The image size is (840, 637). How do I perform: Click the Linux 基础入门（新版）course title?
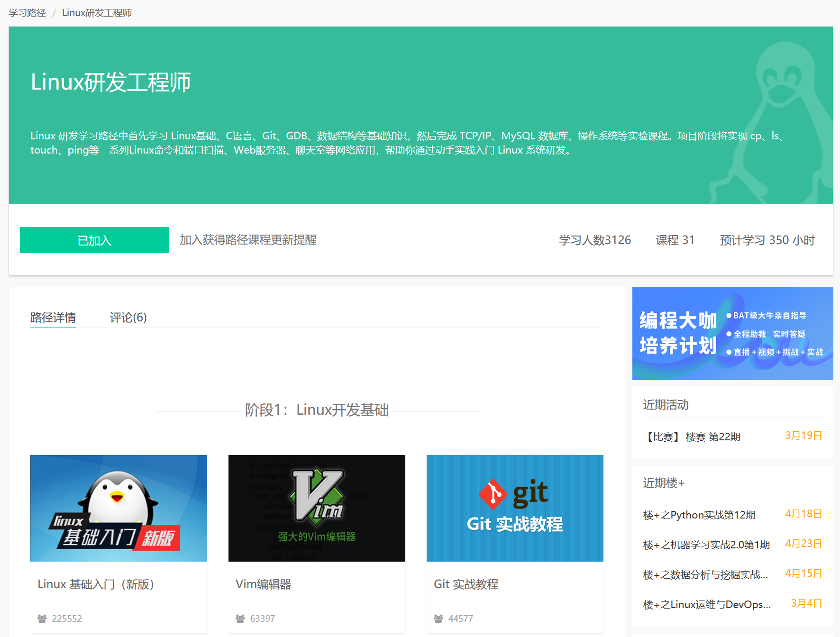coord(96,584)
